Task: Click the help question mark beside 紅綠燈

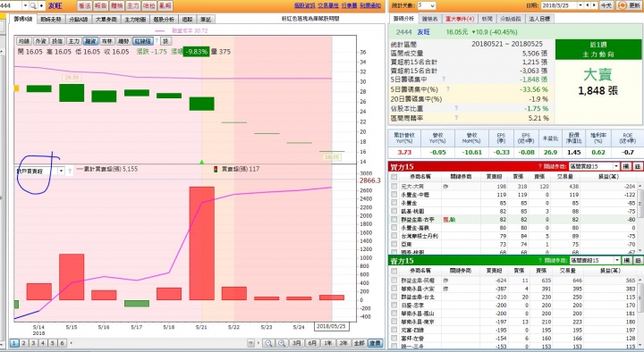Action: (x=157, y=41)
